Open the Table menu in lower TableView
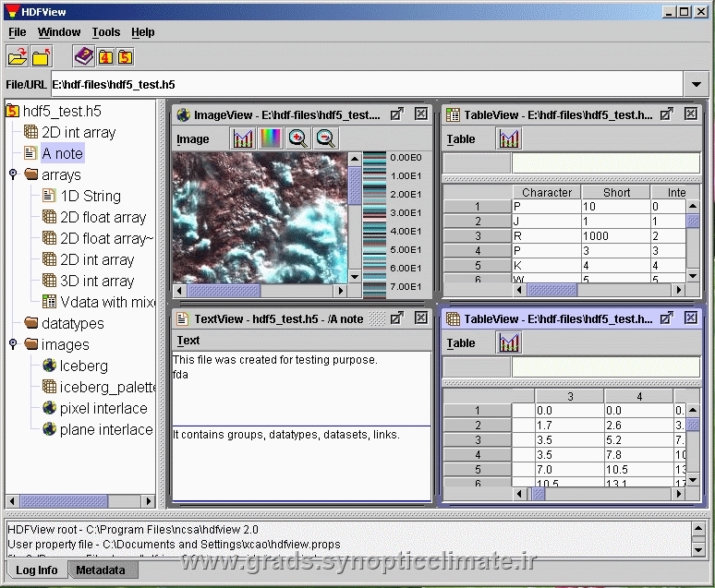715x588 pixels. point(461,343)
